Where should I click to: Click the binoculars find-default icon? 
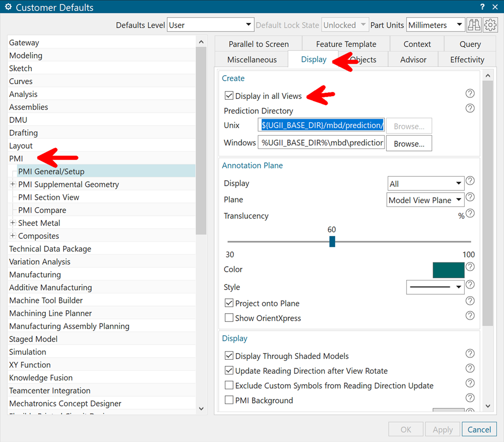pos(474,25)
